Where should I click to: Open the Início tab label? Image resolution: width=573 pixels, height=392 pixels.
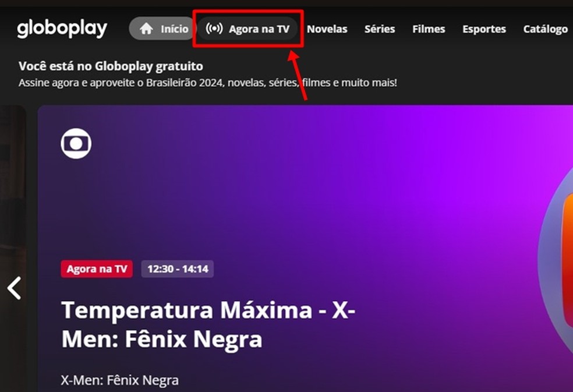(175, 29)
